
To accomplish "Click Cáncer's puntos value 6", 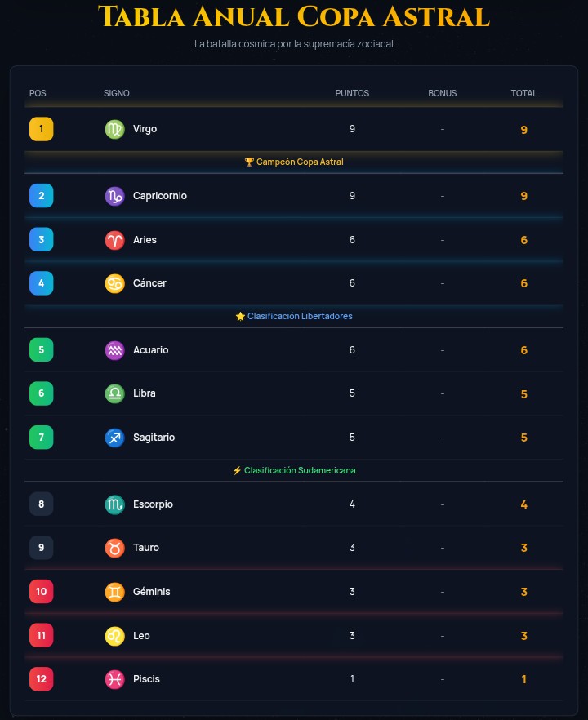I will pyautogui.click(x=352, y=283).
